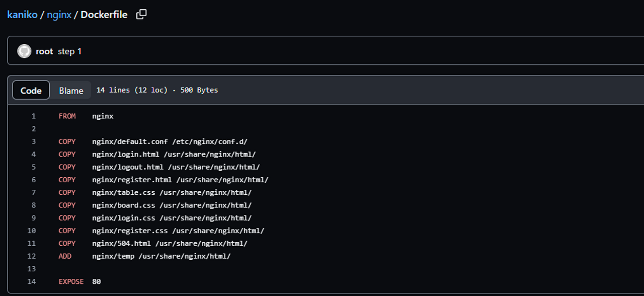This screenshot has height=296, width=644.
Task: Click the nginx/register.css COPY line
Action: click(162, 231)
